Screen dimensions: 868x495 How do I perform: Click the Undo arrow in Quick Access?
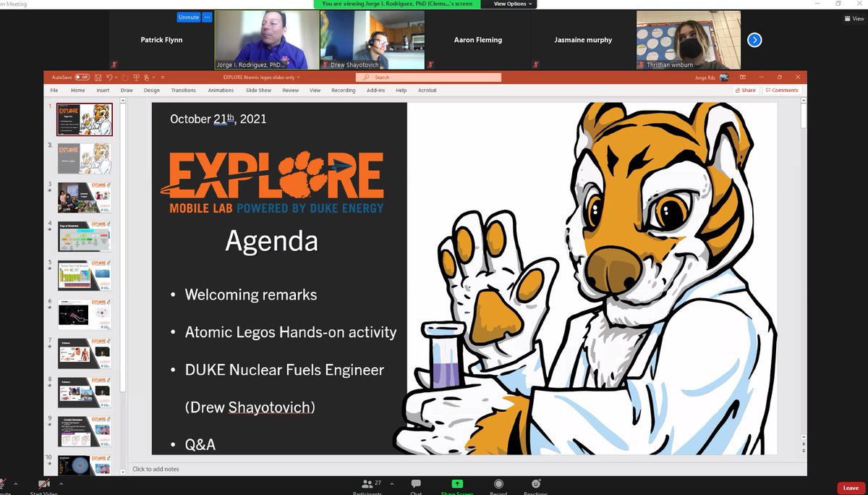click(109, 77)
